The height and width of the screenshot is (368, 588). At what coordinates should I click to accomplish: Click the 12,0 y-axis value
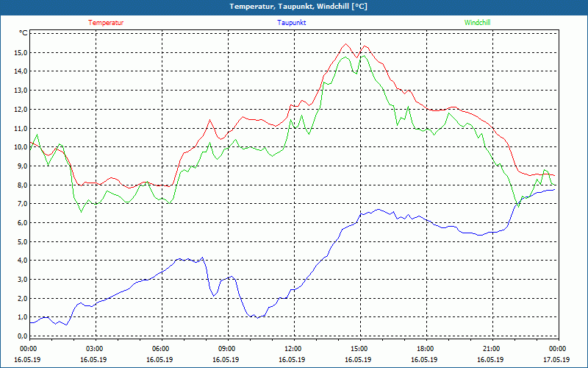tap(21, 109)
